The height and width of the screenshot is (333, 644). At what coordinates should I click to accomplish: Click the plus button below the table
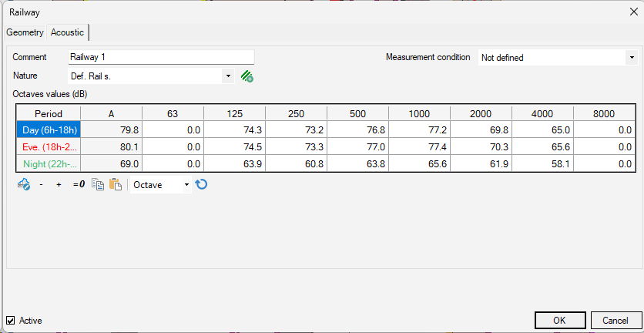(x=59, y=185)
